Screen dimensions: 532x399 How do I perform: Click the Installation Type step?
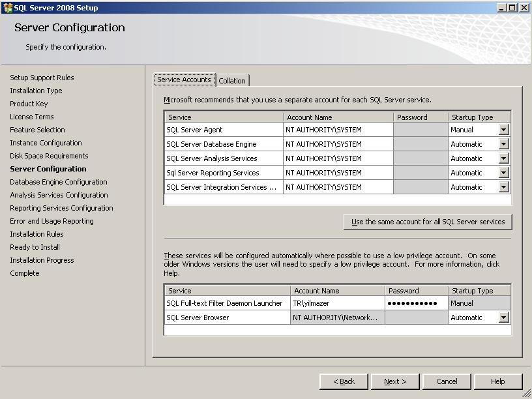click(36, 91)
